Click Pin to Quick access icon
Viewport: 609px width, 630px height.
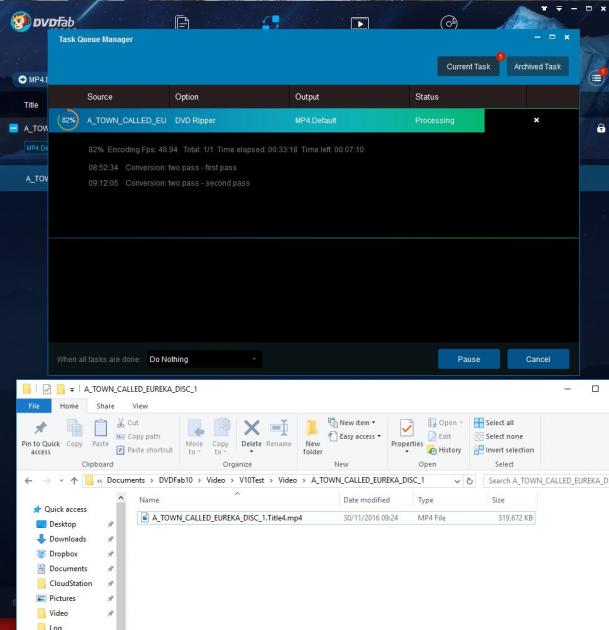click(37, 433)
